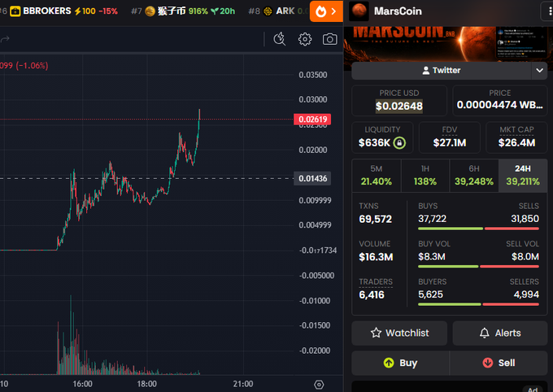This screenshot has height=392, width=553.
Task: Click the SELL VOL value $8.0M
Action: 525,257
